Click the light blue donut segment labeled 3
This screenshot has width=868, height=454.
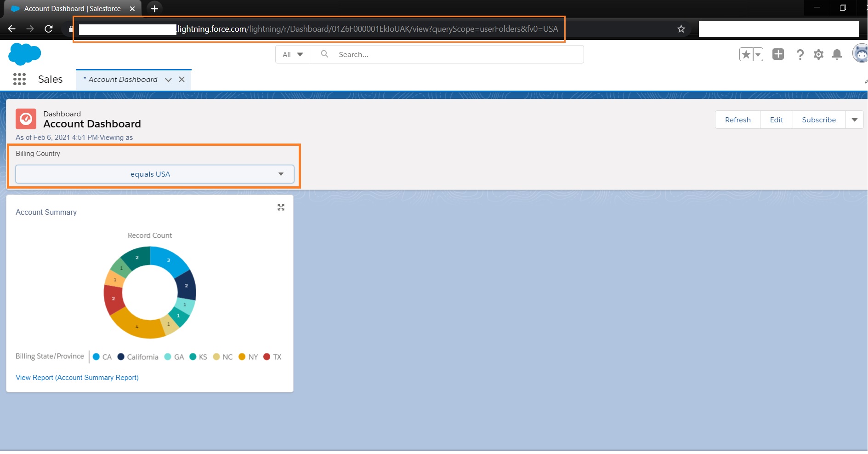pos(169,260)
